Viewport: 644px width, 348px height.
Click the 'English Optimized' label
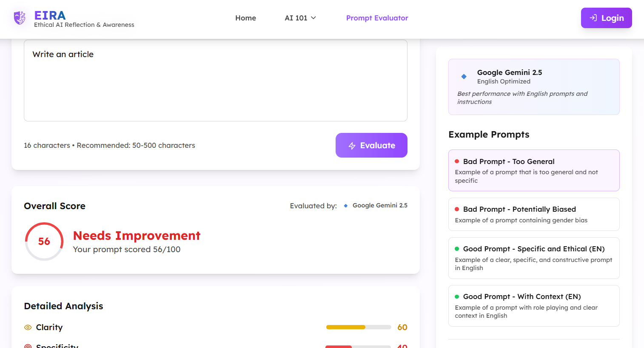click(504, 81)
